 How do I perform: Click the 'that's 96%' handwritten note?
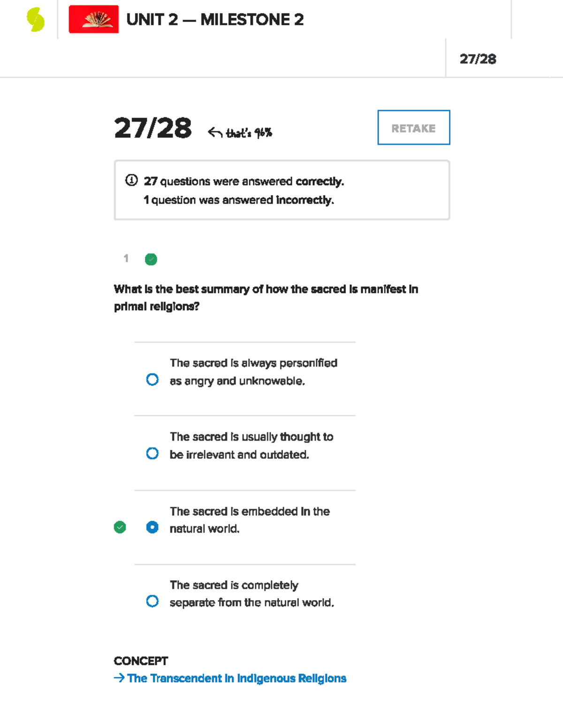coord(249,133)
